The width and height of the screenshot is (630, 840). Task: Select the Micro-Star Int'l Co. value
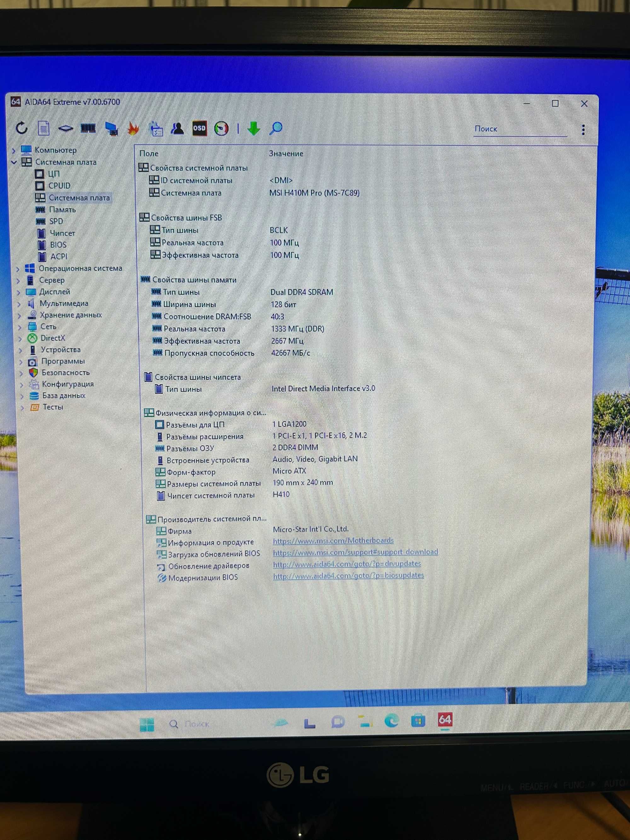(311, 529)
